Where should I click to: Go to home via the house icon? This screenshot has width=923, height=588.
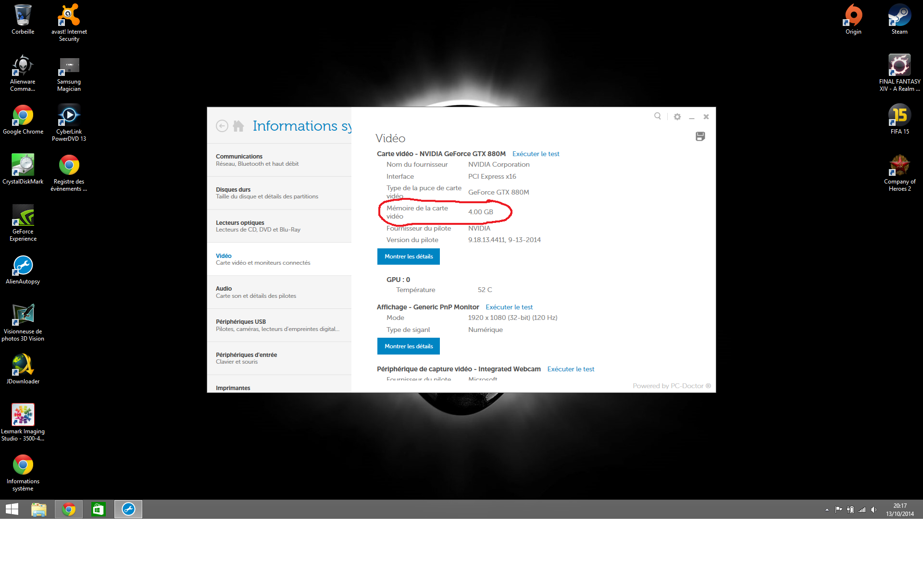coord(238,126)
